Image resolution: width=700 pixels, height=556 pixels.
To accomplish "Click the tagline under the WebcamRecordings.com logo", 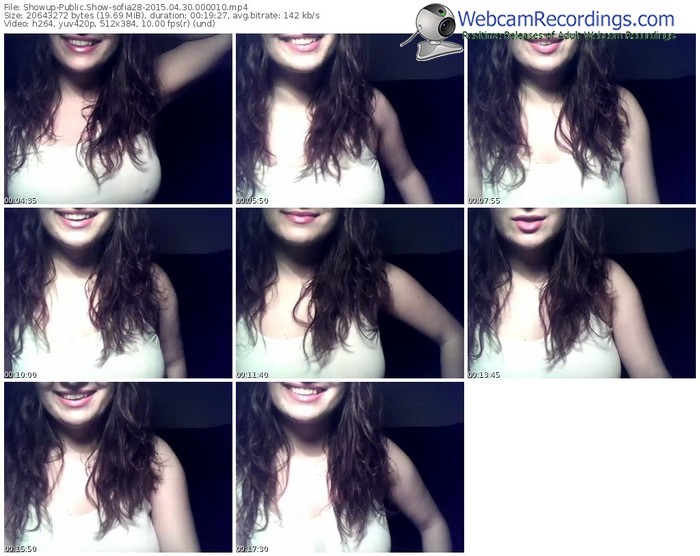I will (x=568, y=35).
